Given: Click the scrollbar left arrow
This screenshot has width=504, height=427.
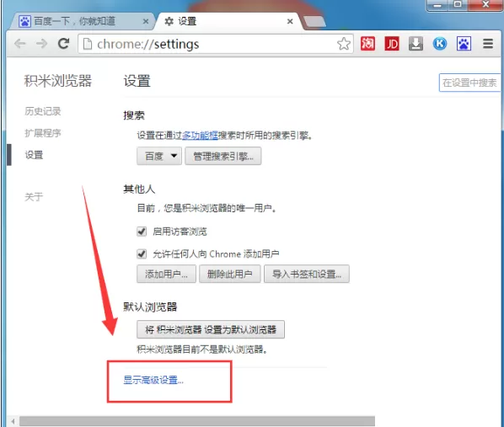Looking at the screenshot, I should 13,421.
